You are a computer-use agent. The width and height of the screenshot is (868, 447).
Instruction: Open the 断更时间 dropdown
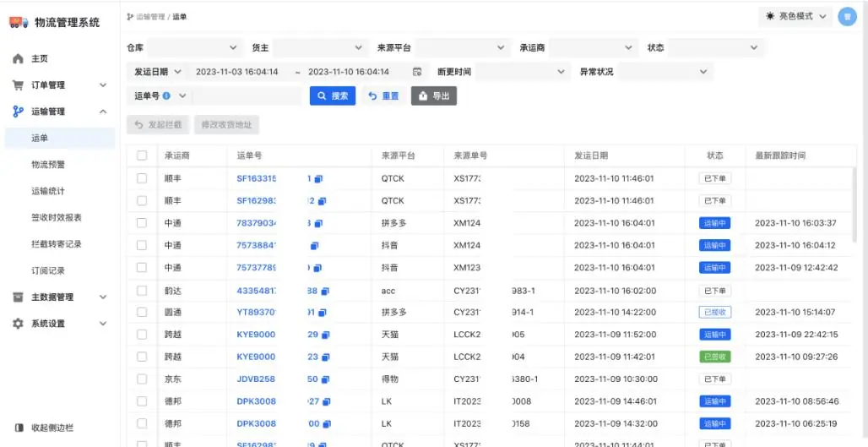[x=523, y=72]
